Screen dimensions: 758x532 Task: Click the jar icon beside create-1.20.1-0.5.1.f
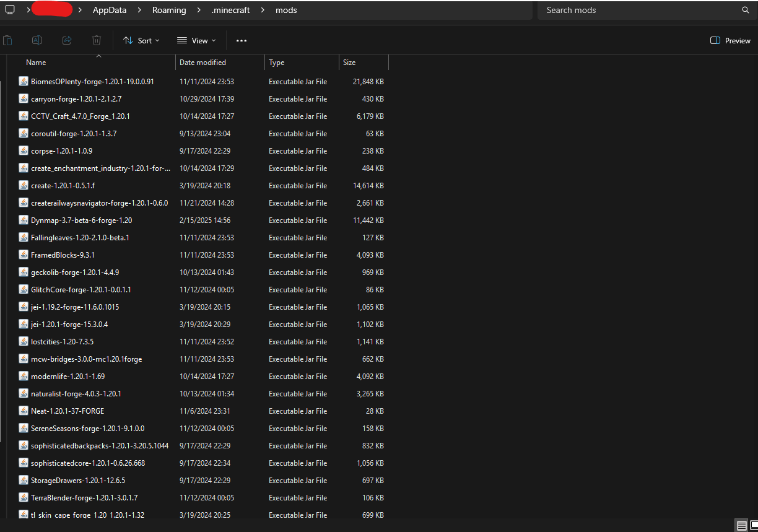point(24,185)
